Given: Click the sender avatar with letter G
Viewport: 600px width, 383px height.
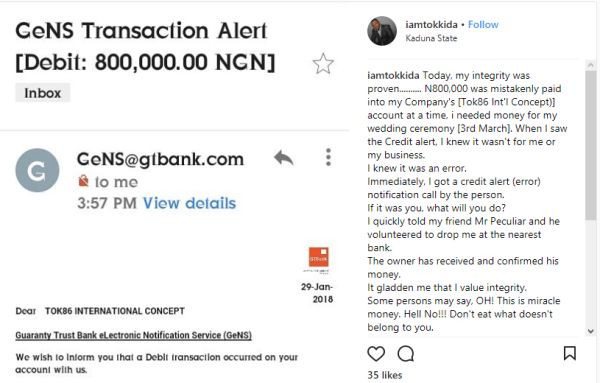Looking at the screenshot, I should [37, 170].
